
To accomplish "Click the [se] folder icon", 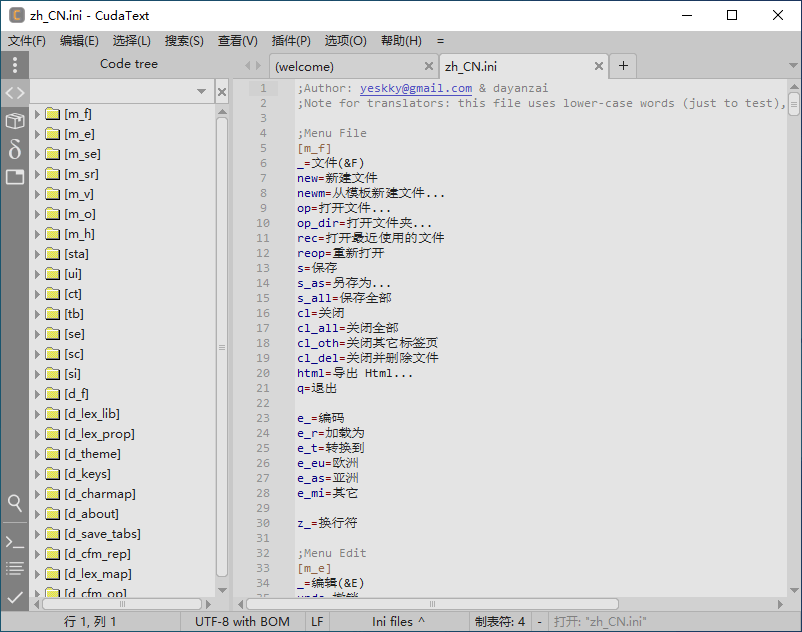I will point(52,334).
